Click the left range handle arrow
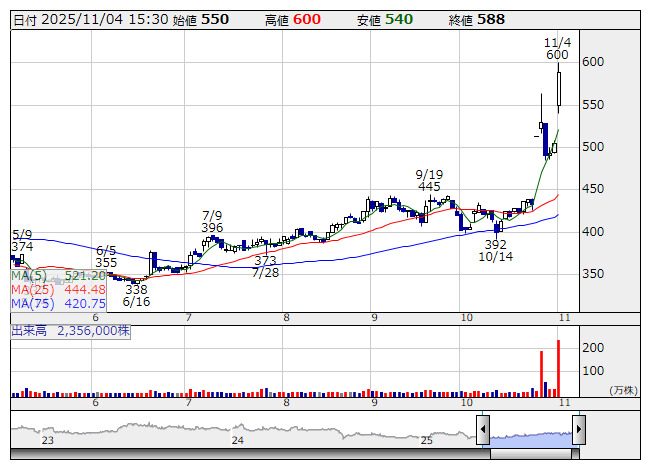 click(482, 431)
